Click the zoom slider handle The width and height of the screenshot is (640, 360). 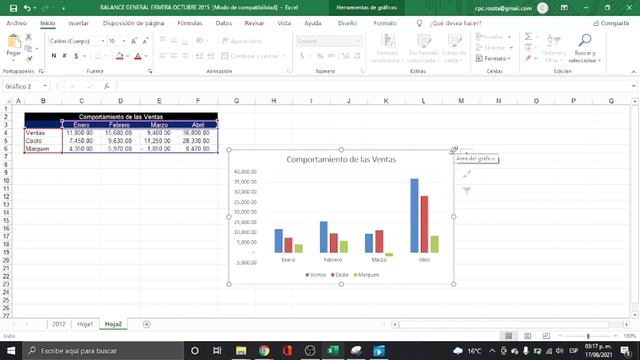click(x=588, y=336)
